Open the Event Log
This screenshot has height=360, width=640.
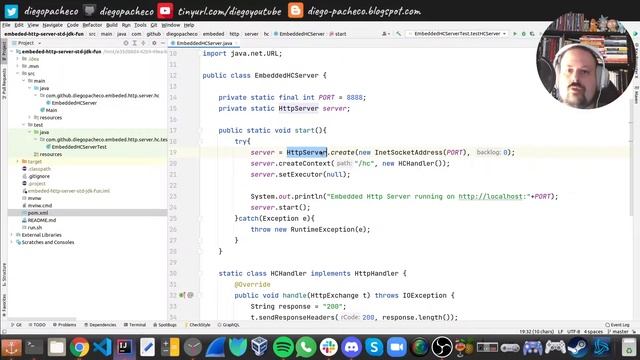pos(618,325)
